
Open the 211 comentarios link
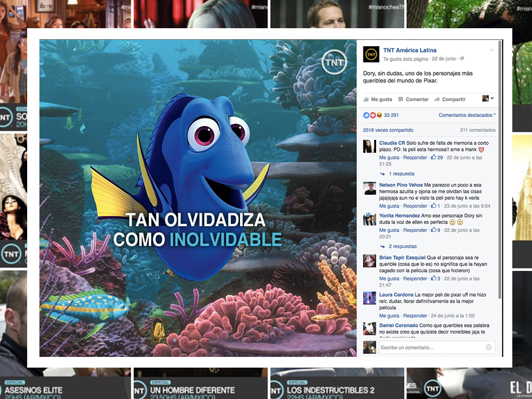coord(478,130)
